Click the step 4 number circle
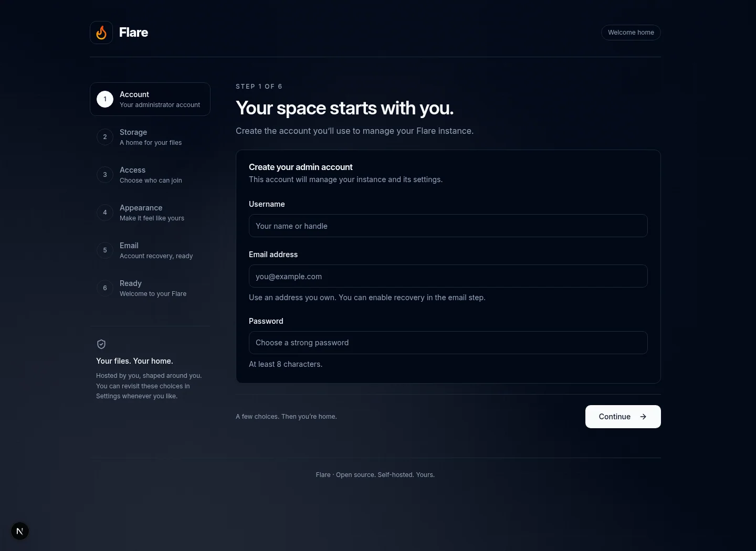The image size is (756, 551). click(x=105, y=213)
